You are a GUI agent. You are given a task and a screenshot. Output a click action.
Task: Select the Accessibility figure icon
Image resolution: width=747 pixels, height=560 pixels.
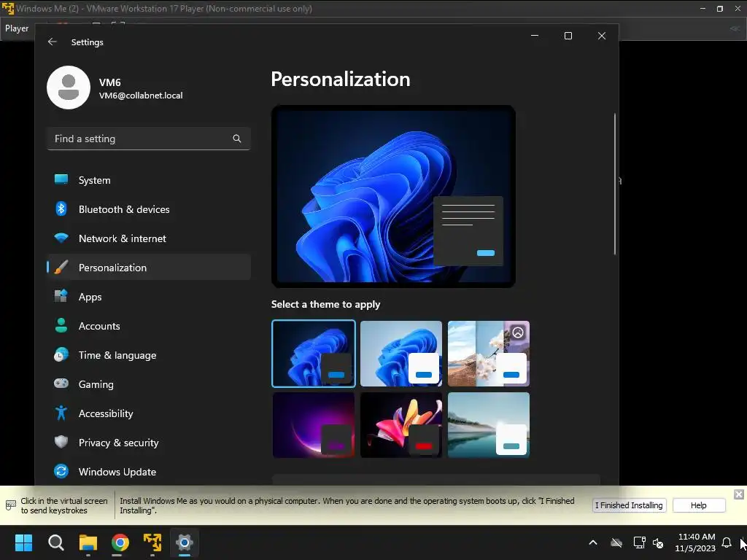(61, 413)
